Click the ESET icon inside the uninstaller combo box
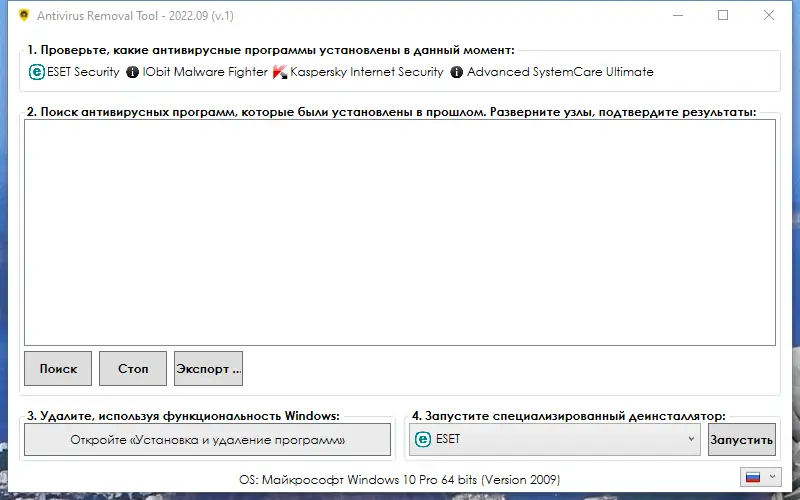The height and width of the screenshot is (500, 800). tap(422, 439)
